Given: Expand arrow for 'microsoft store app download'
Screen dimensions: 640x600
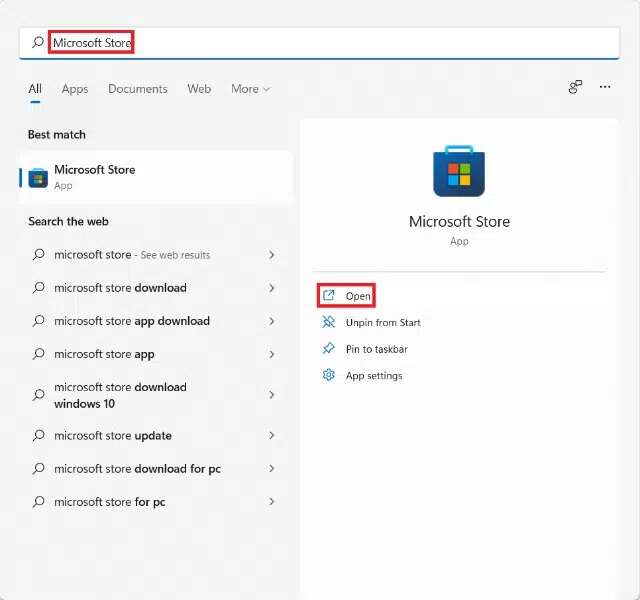Looking at the screenshot, I should click(x=271, y=321).
